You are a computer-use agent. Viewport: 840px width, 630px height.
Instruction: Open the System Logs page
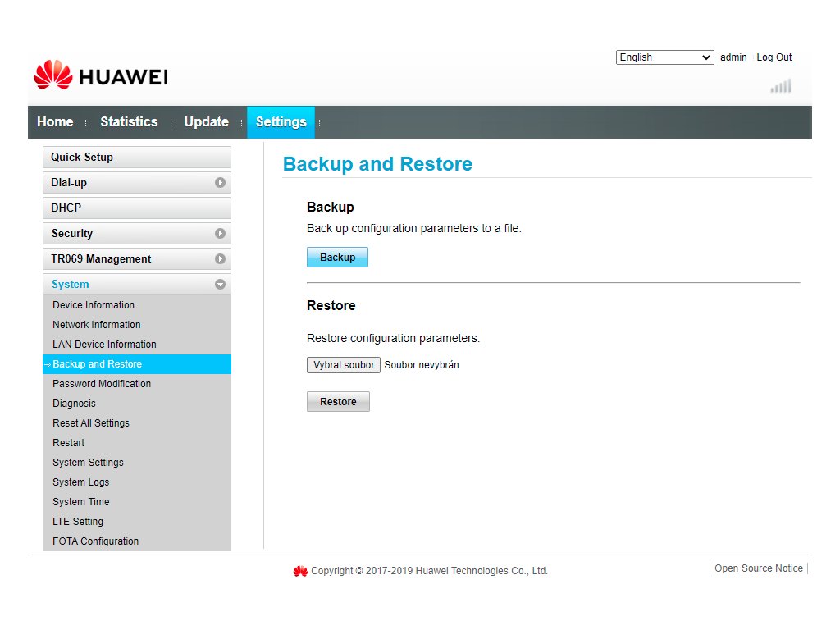pyautogui.click(x=80, y=482)
